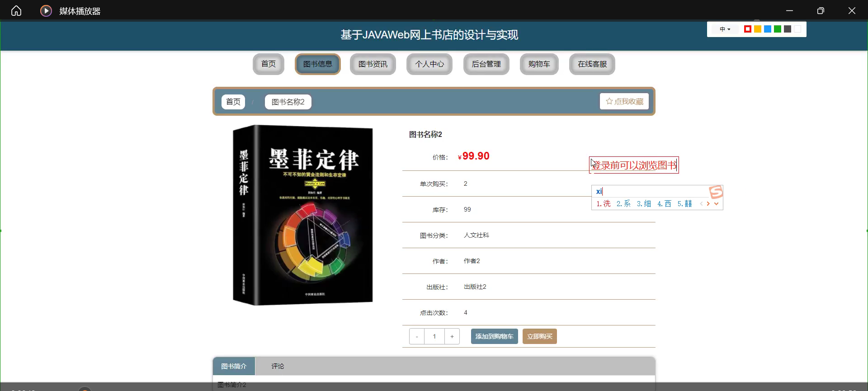Image resolution: width=868 pixels, height=391 pixels.
Task: Go to previous page of IME candidates
Action: point(701,204)
